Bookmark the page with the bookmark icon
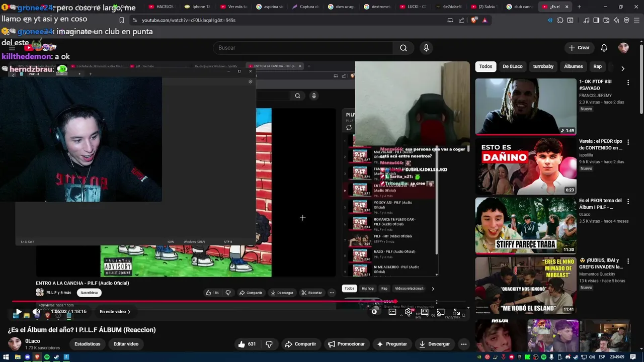The height and width of the screenshot is (362, 644). coord(121,20)
